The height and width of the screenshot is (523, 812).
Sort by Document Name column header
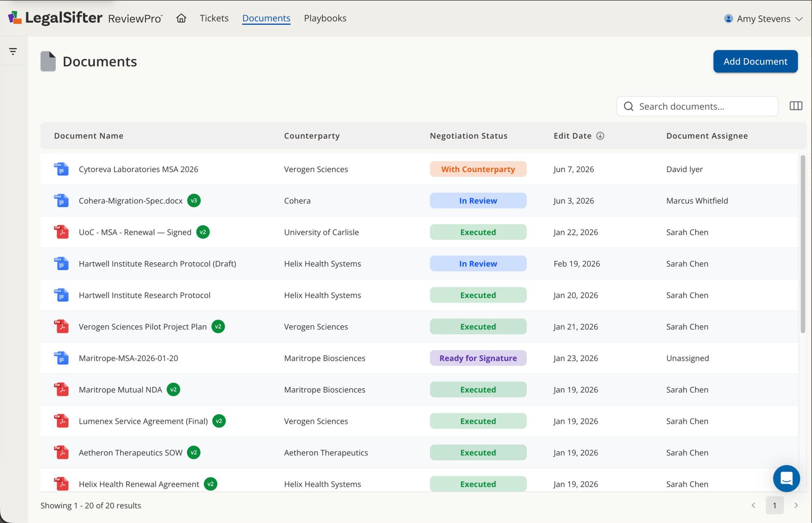coord(89,136)
